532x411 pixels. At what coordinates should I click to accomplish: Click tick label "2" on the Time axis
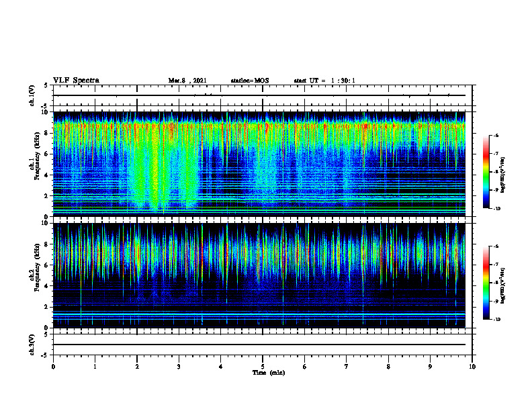(137, 367)
